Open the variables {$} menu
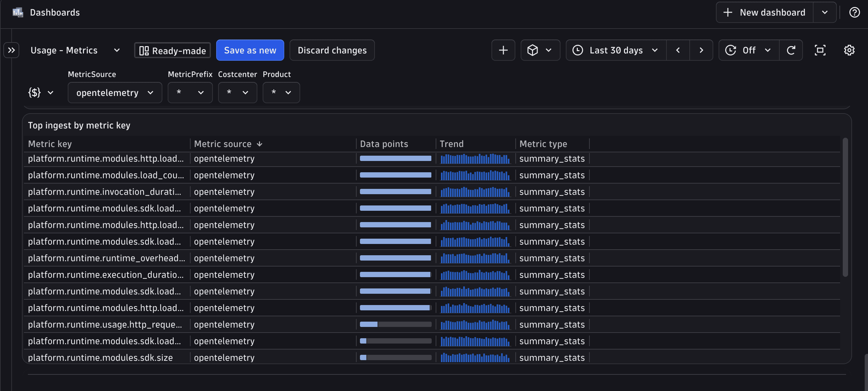Screen dimensions: 868x391 coord(41,92)
